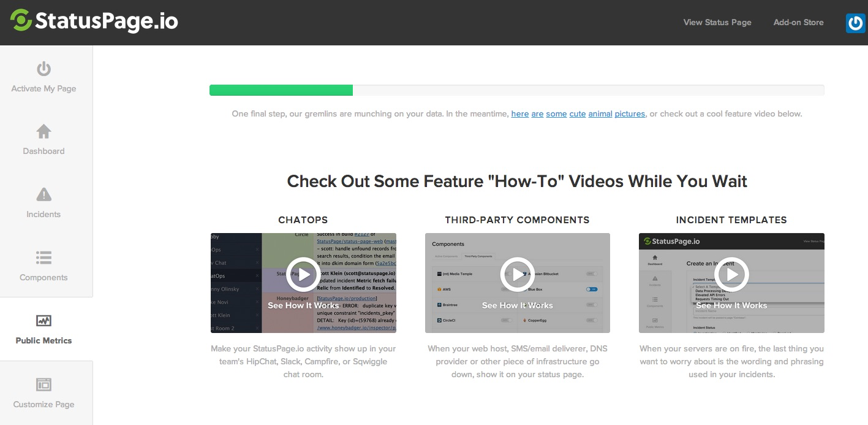Click the HipChat, Slack, Campfire description text
This screenshot has height=425, width=868.
click(x=303, y=361)
